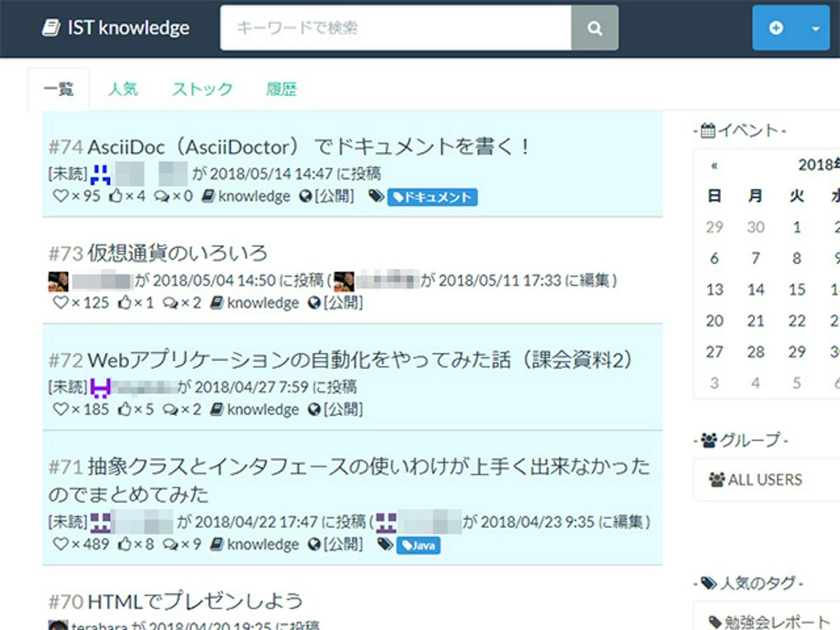This screenshot has height=630, width=840.
Task: Open post #73 仮想通貨のいろいろ
Action: 177,253
